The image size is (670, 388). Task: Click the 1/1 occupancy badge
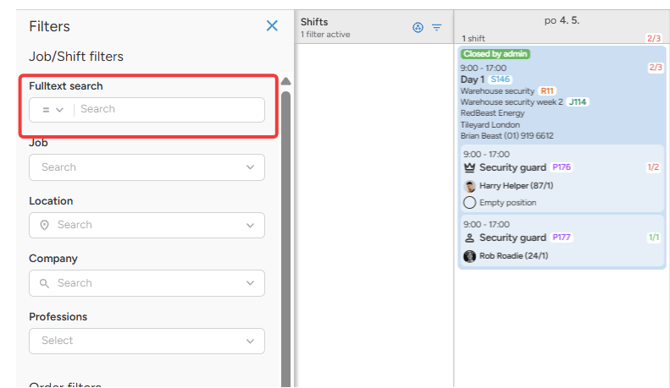coord(654,237)
